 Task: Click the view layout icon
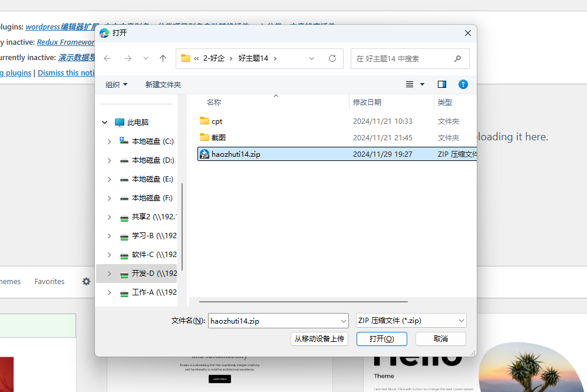[410, 84]
